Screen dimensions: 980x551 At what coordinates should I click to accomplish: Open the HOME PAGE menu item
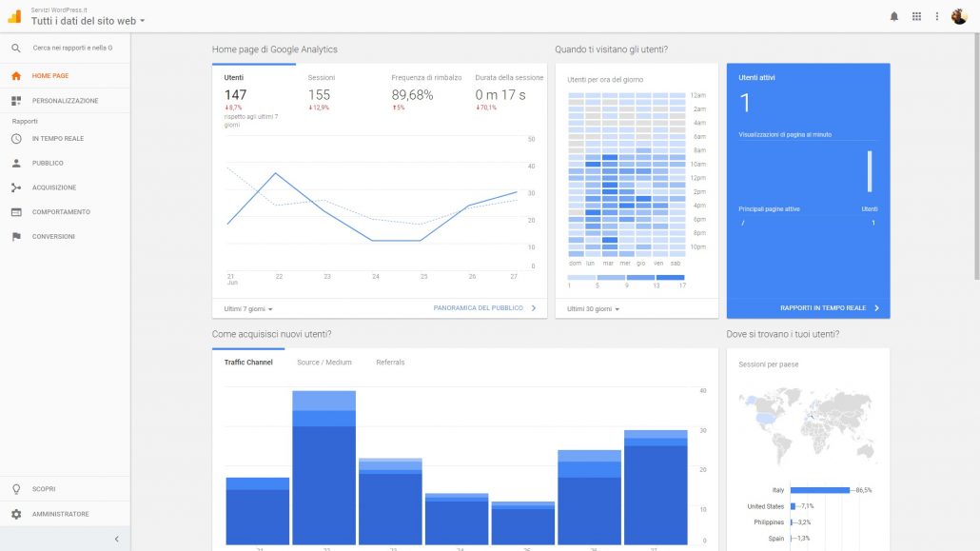point(65,76)
